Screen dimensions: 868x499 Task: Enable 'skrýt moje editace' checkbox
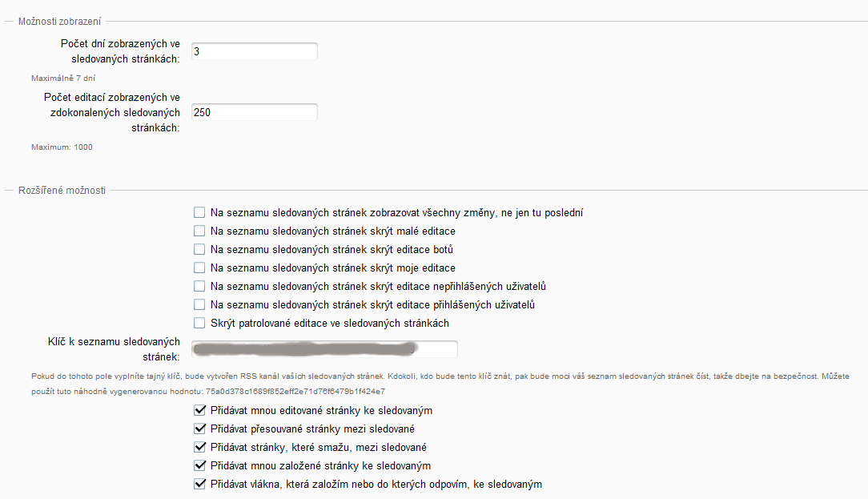point(199,268)
